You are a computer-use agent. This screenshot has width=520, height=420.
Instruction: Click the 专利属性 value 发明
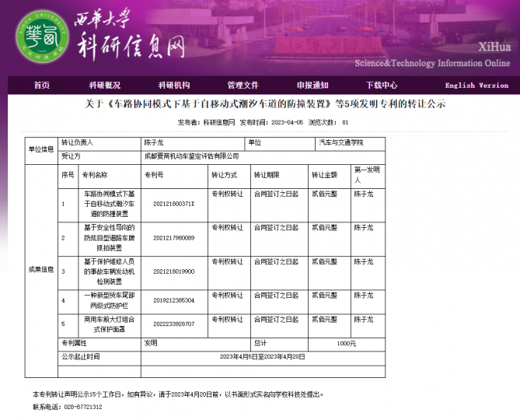point(151,343)
